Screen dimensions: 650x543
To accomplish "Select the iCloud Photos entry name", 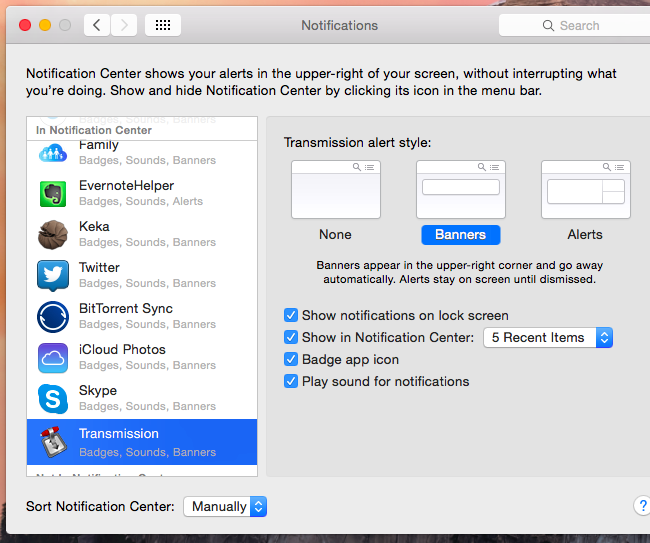I will pyautogui.click(x=122, y=349).
